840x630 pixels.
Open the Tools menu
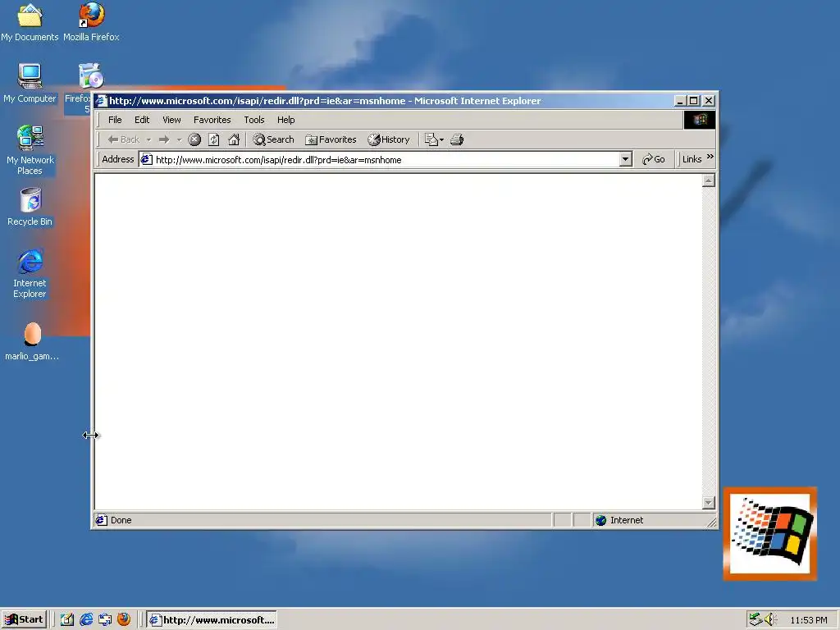coord(254,120)
